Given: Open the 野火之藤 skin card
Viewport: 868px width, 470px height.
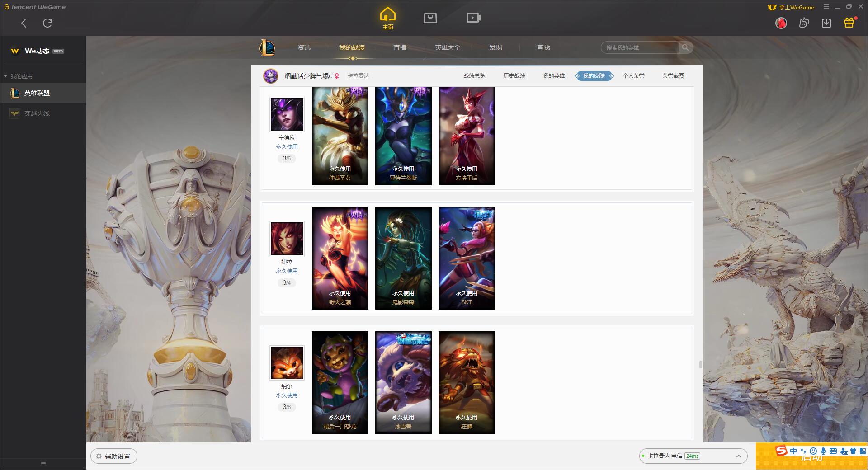Looking at the screenshot, I should coord(340,258).
